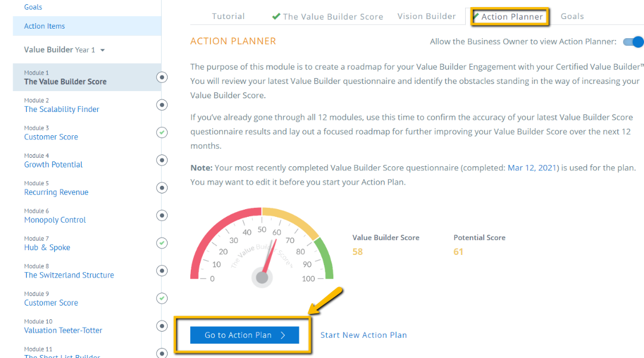Click the status circle beside Growth Potential
This screenshot has width=644, height=358.
pos(162,160)
